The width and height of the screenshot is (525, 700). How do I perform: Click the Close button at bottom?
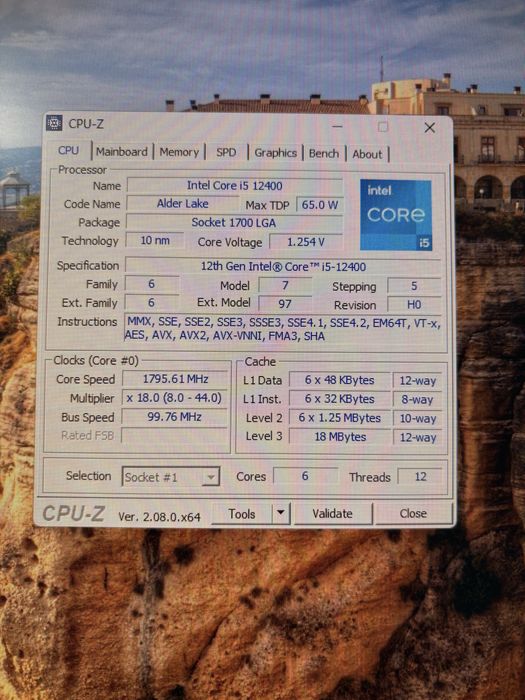(x=413, y=514)
